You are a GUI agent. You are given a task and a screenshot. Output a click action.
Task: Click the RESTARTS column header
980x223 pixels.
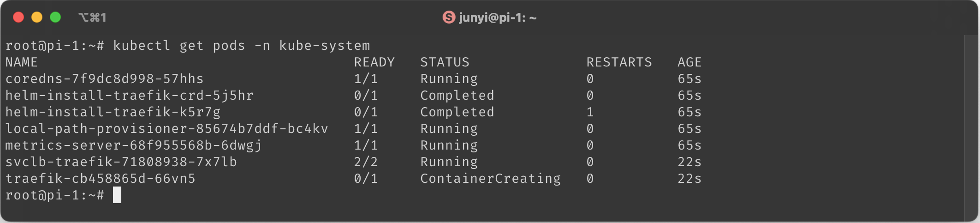pyautogui.click(x=619, y=62)
